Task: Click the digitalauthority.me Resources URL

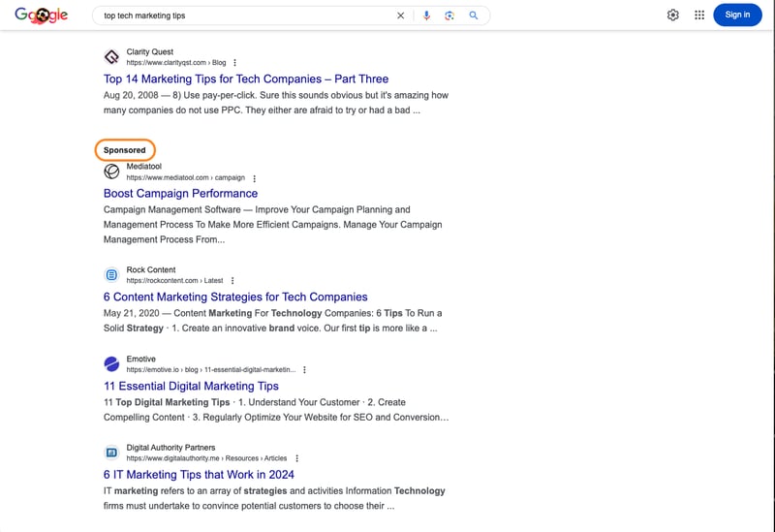Action: coord(206,458)
